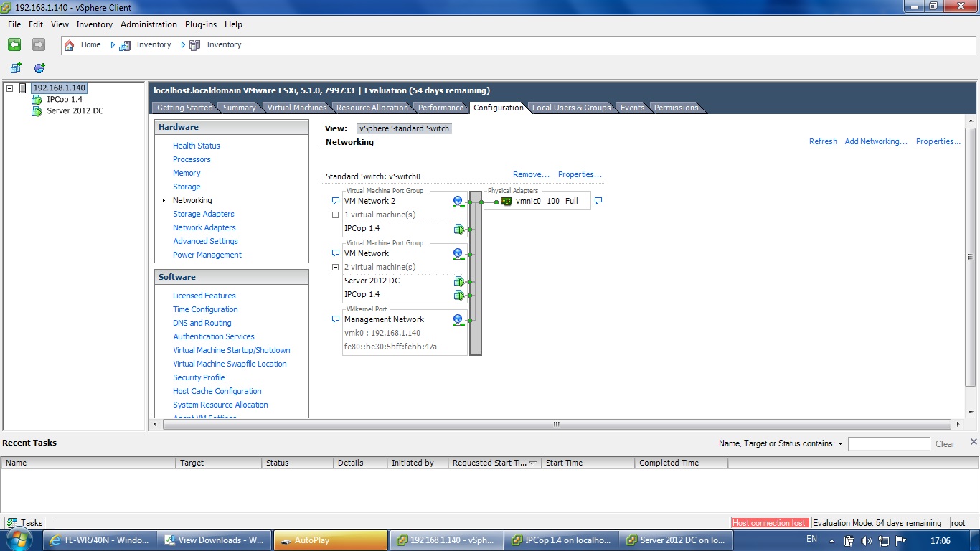
Task: Click the Recent Tasks filter text field
Action: [889, 444]
